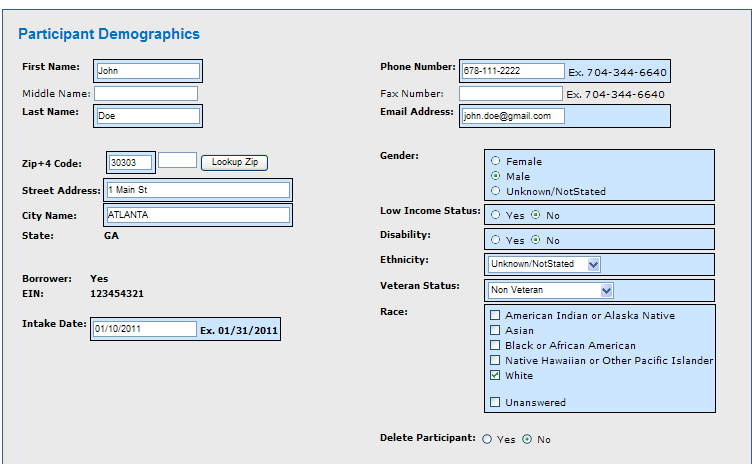The width and height of the screenshot is (752, 464).
Task: Set Low Income Status to Yes
Action: pyautogui.click(x=496, y=215)
